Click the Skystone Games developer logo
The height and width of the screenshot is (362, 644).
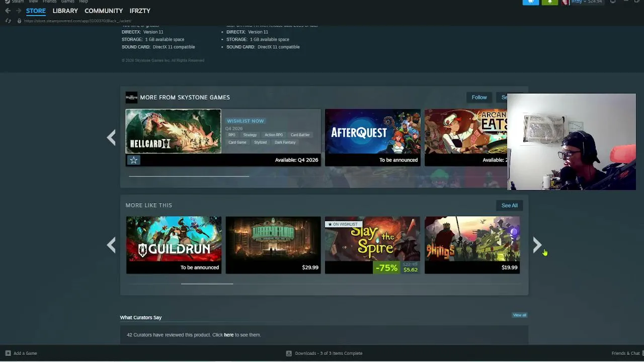(131, 97)
